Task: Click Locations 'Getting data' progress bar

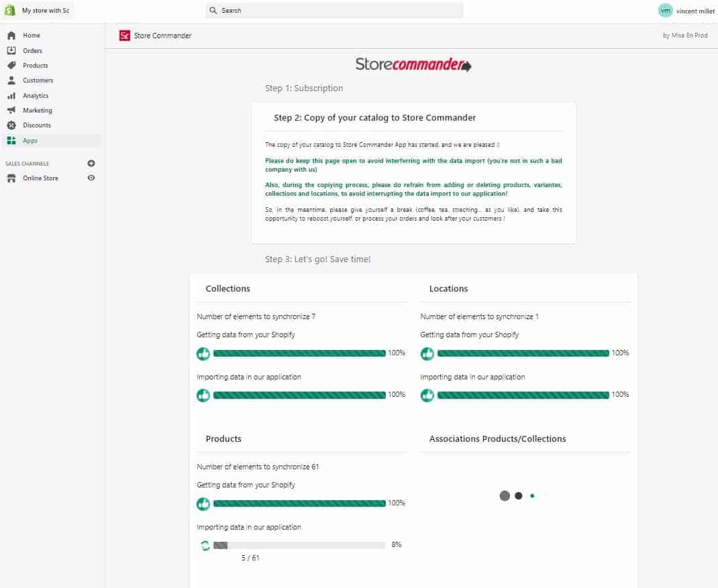Action: pyautogui.click(x=523, y=353)
